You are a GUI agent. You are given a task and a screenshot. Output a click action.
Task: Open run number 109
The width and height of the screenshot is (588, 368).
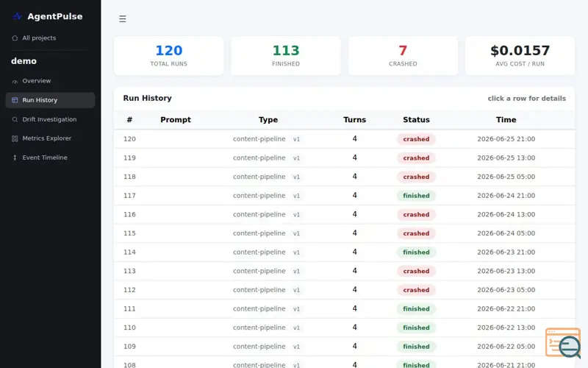point(344,347)
